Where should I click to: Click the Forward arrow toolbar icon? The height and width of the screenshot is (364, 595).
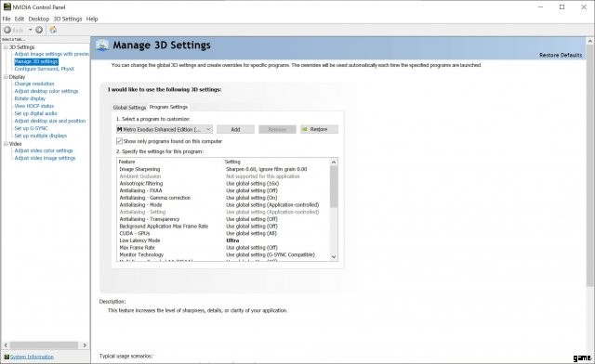[39, 30]
